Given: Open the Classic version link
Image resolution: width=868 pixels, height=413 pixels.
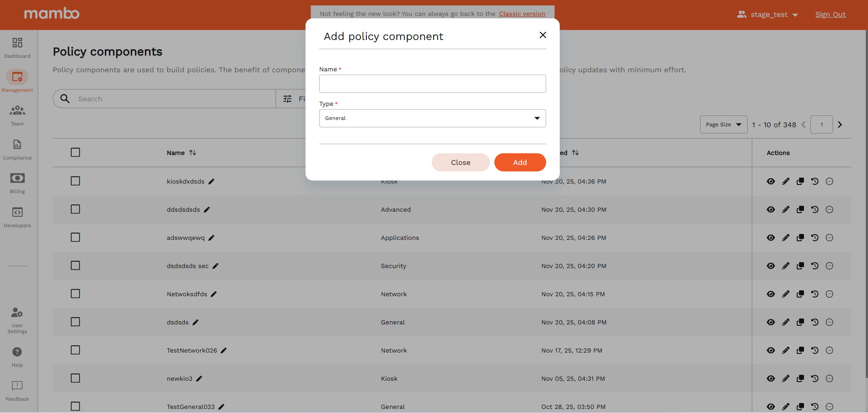Looking at the screenshot, I should click(522, 14).
